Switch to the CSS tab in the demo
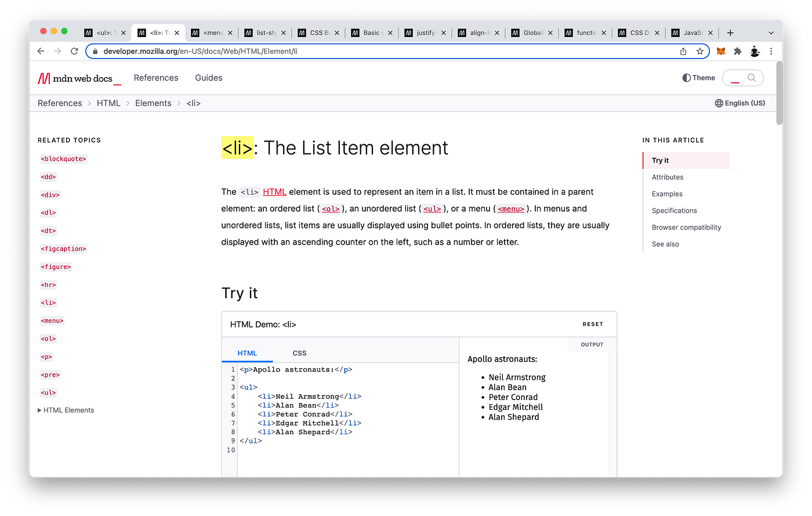Image resolution: width=812 pixels, height=516 pixels. (299, 353)
